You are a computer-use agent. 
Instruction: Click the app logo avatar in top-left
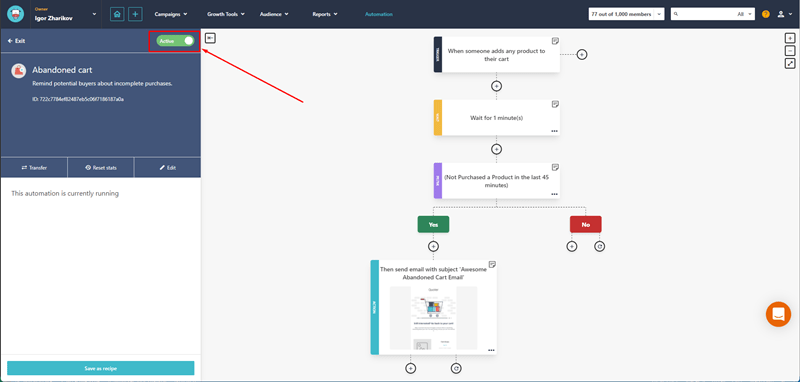(x=16, y=14)
